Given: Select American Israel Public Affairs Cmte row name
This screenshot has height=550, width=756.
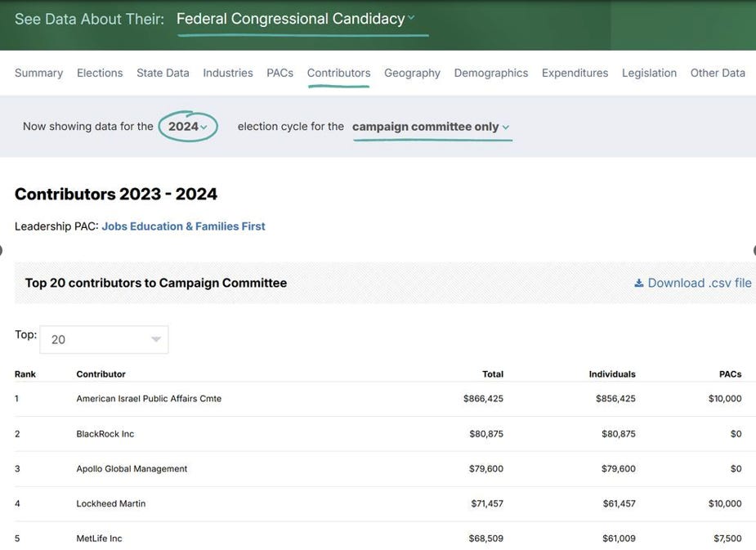Looking at the screenshot, I should coord(149,399).
